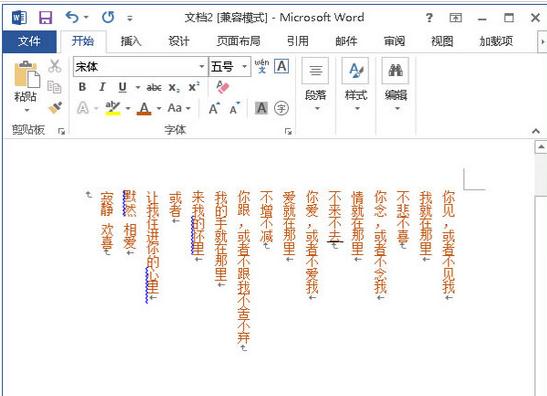Apply yellow text highlight color

[113, 108]
